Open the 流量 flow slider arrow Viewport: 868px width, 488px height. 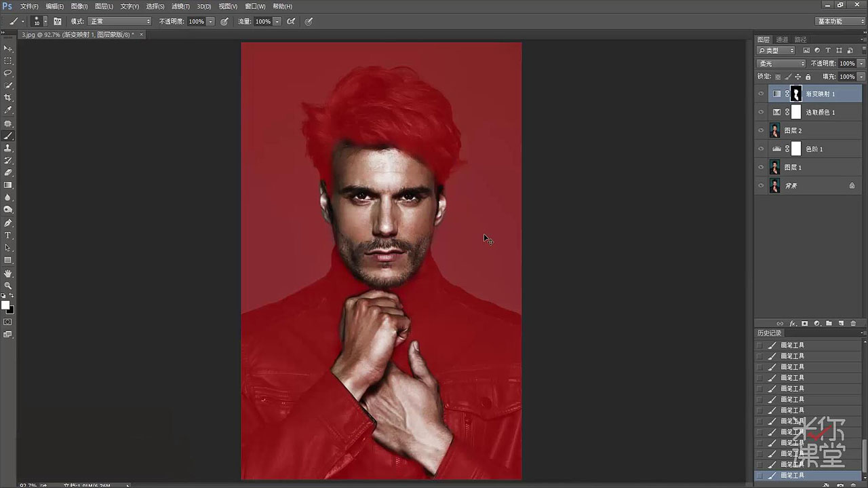pos(277,22)
